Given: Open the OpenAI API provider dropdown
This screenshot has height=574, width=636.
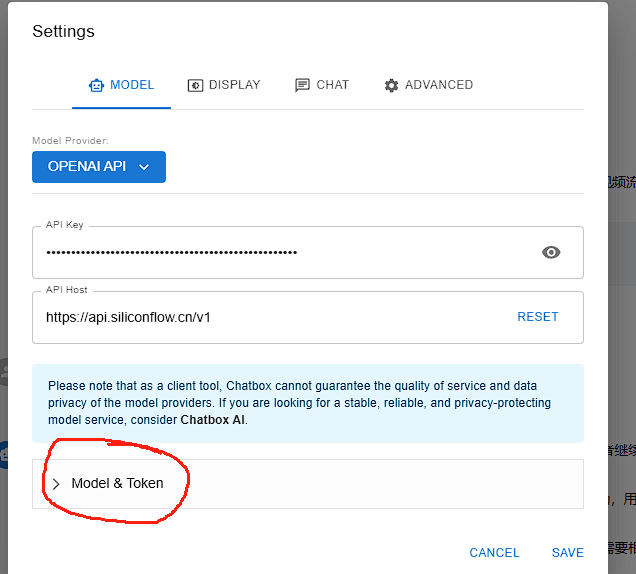Looking at the screenshot, I should click(x=99, y=167).
